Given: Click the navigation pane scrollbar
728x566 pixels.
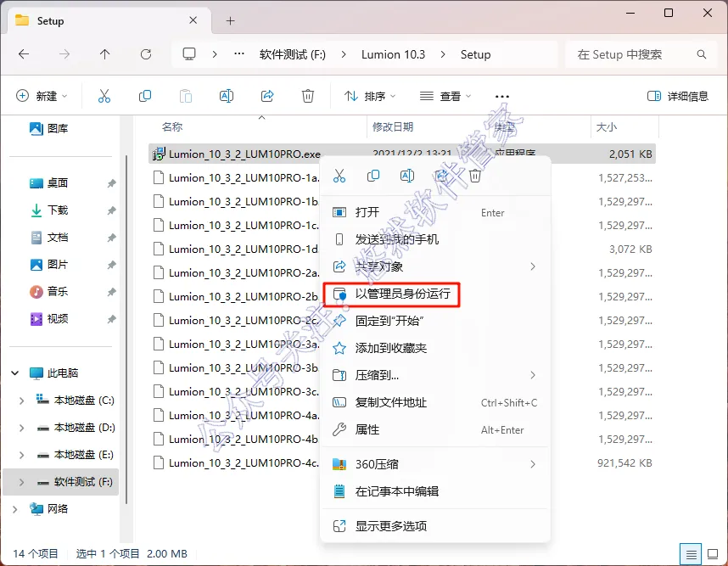Looking at the screenshot, I should tap(126, 329).
